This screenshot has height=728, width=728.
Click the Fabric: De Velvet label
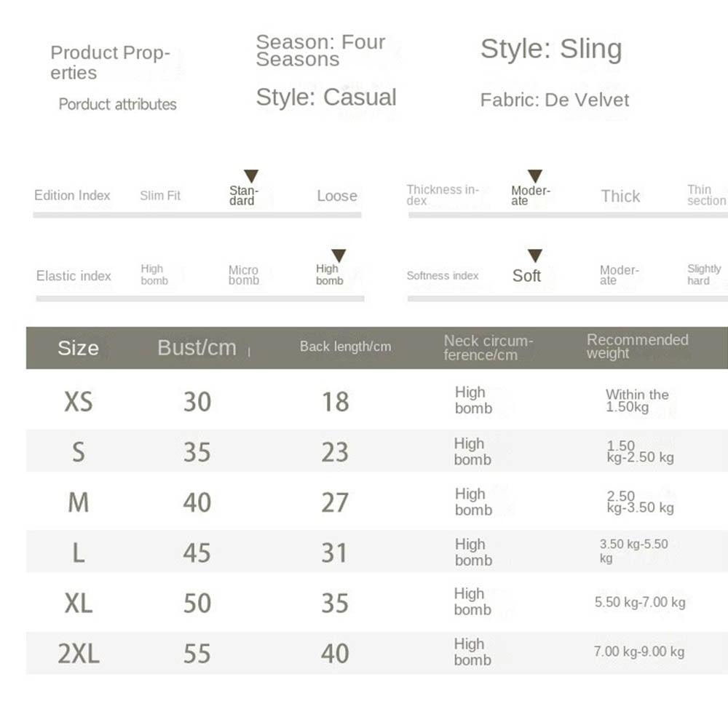coord(555,100)
